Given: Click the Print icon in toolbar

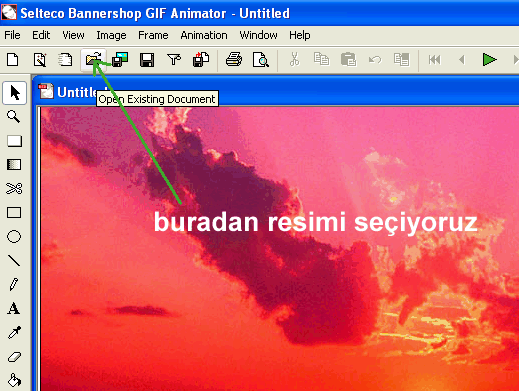Looking at the screenshot, I should coord(234,60).
